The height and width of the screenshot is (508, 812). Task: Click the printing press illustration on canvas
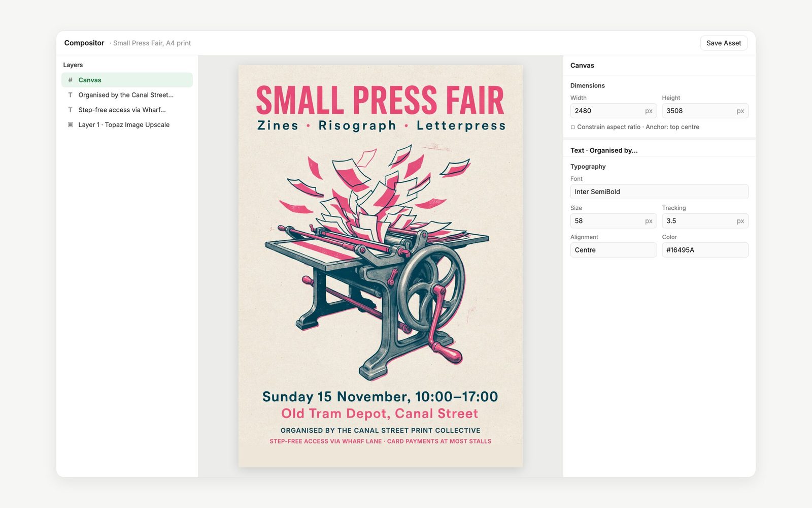pos(377,262)
